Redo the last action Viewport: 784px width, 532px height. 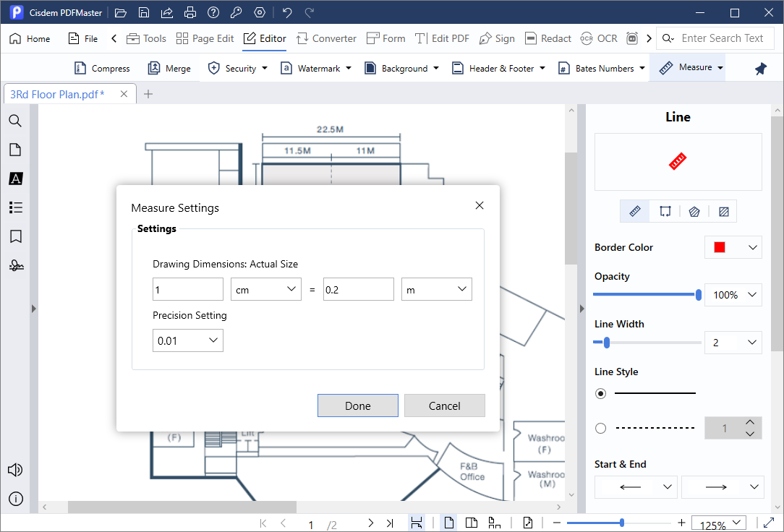[x=310, y=12]
